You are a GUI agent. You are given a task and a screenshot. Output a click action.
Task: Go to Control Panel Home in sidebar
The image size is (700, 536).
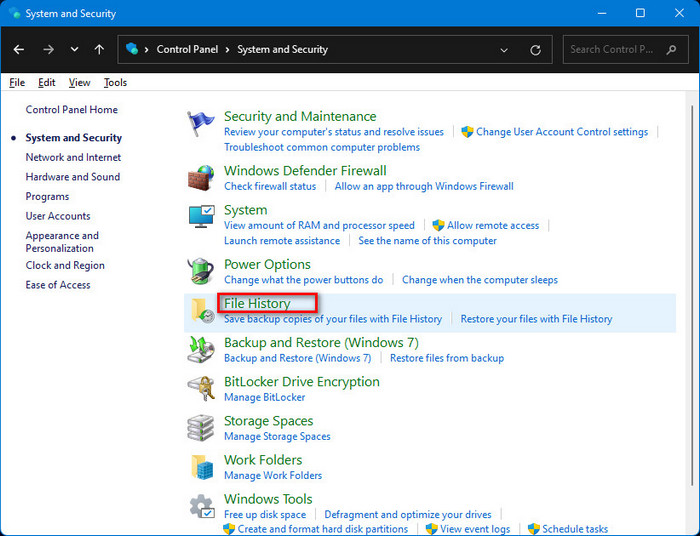point(71,110)
